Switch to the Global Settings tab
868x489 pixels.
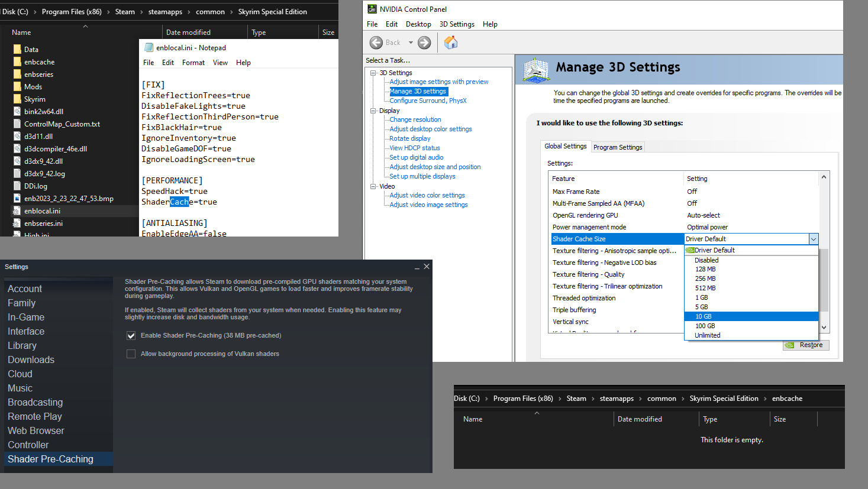566,146
